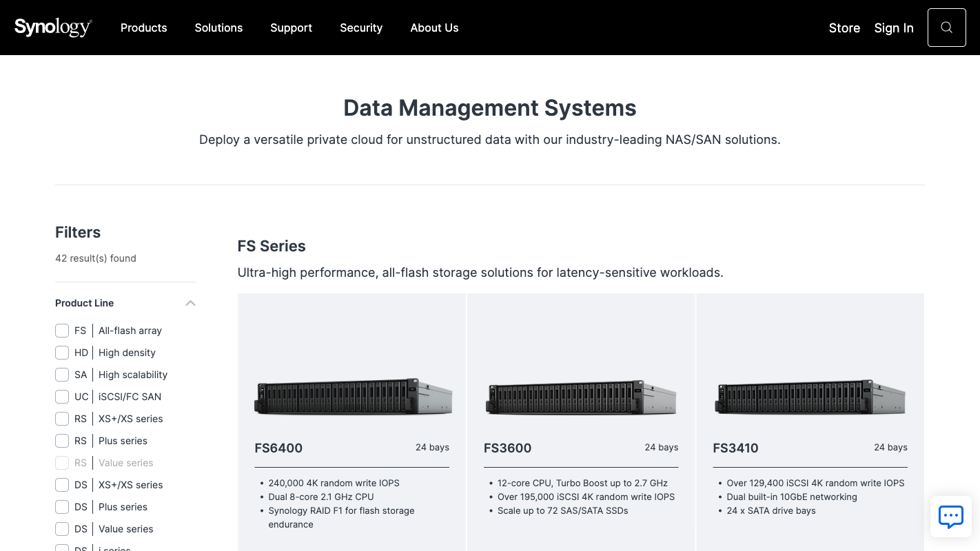Click '12-core CPU, Turbo Boost' bullet text
This screenshot has height=551, width=980.
point(582,483)
